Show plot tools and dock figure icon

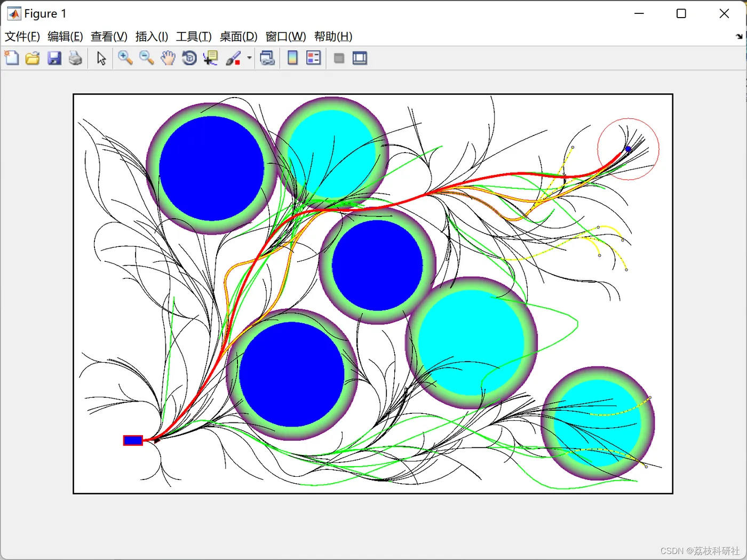click(x=360, y=58)
